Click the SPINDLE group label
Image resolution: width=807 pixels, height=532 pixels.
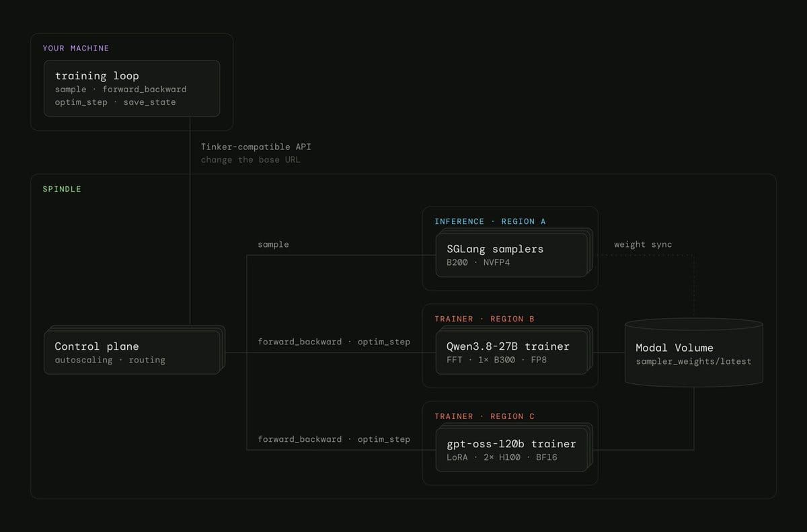(62, 189)
